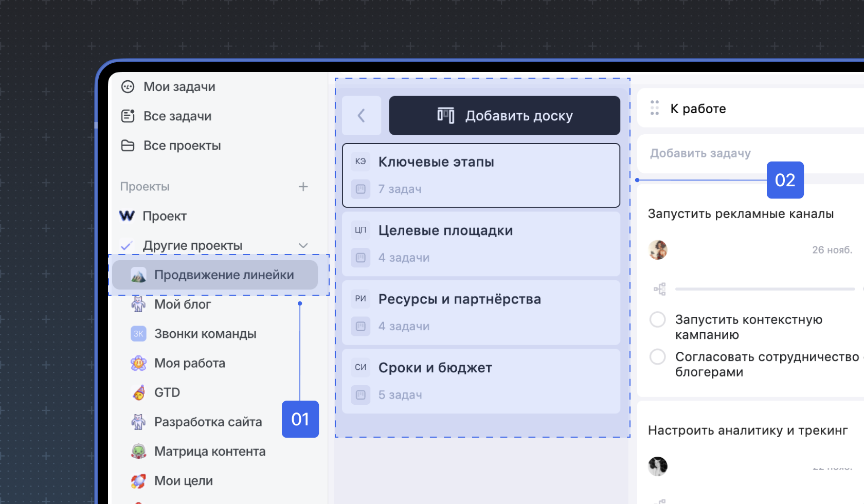The image size is (864, 504).
Task: Click the wizard emoji beside GTD
Action: tap(138, 392)
